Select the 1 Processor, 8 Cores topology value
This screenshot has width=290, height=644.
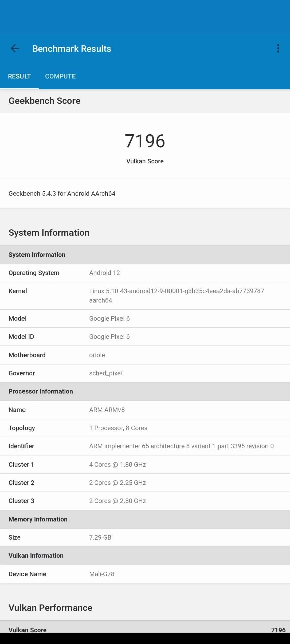point(118,428)
